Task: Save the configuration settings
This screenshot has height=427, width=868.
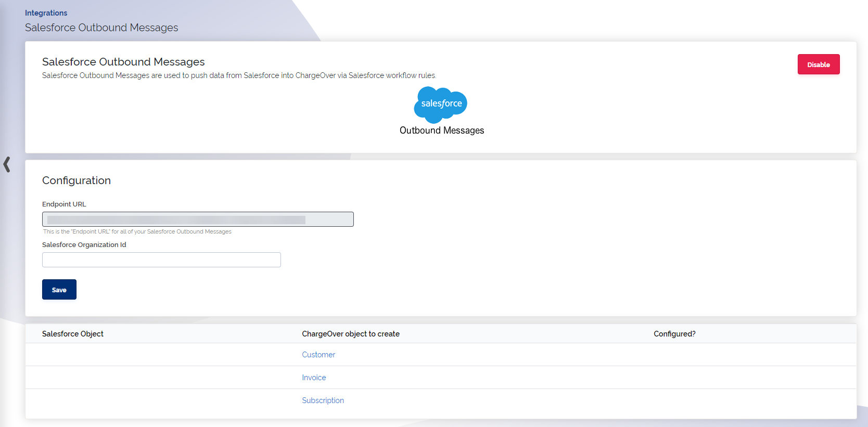Action: 59,290
